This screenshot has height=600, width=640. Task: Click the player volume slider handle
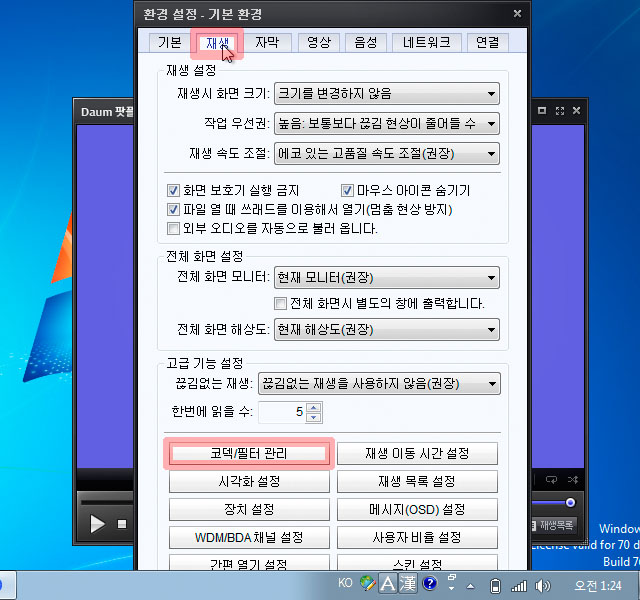570,502
